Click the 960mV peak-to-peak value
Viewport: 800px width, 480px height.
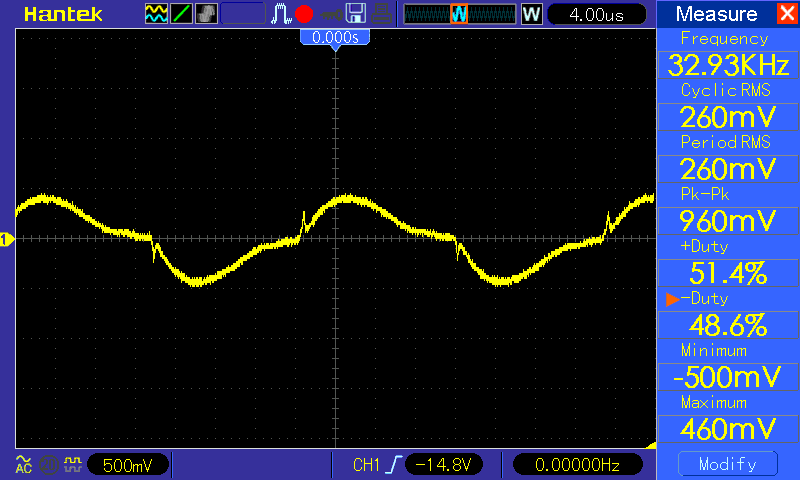click(x=728, y=221)
